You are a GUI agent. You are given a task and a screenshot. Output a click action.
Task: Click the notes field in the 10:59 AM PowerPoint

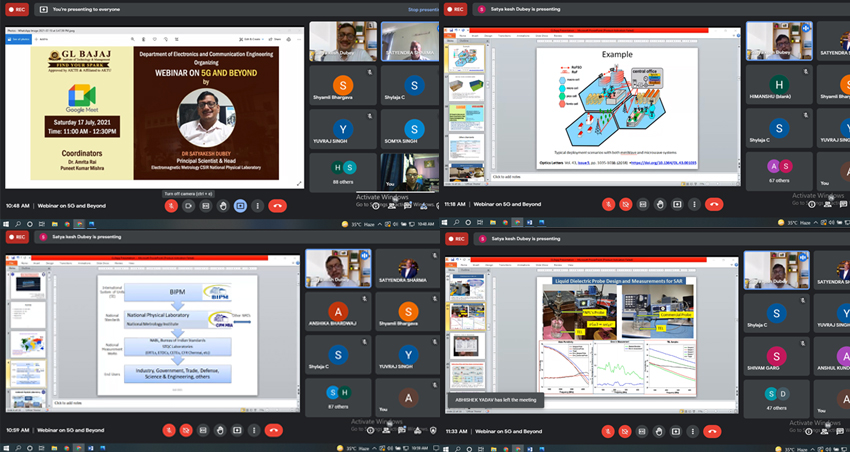(175, 403)
